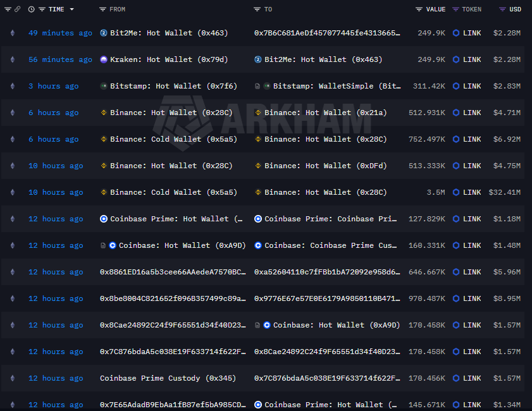
Task: Open Coinbase Prime Custody (0x345) sender
Action: (168, 378)
